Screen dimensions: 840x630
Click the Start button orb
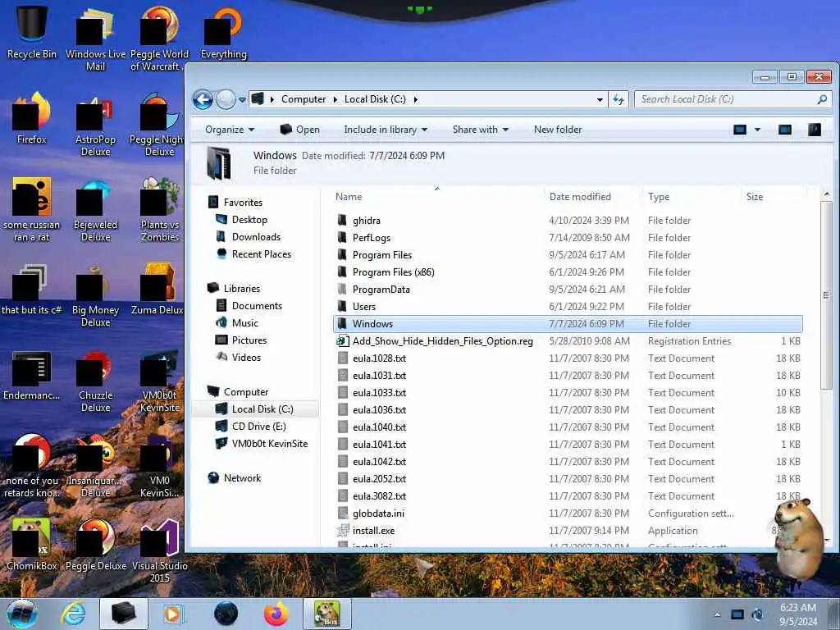click(x=22, y=614)
